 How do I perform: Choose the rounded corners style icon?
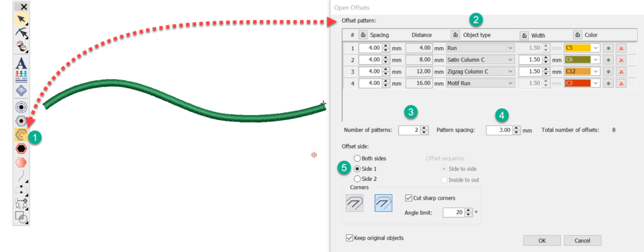(x=355, y=202)
